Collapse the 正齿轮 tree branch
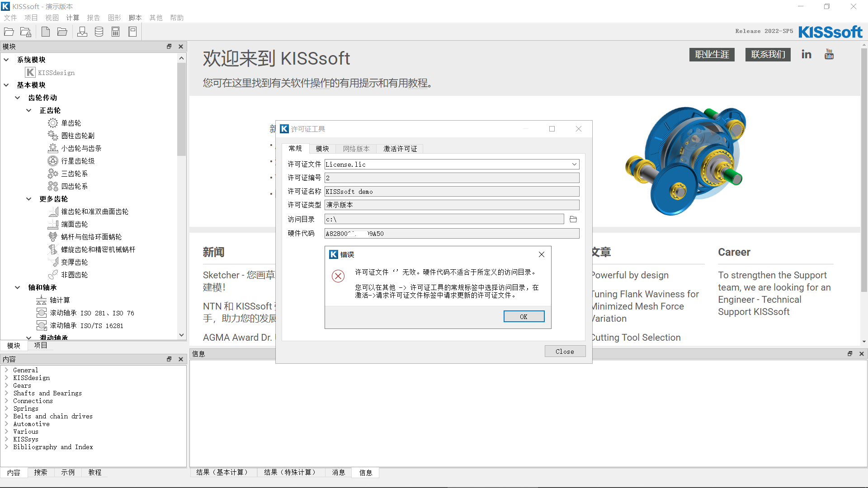The image size is (868, 488). click(x=29, y=110)
